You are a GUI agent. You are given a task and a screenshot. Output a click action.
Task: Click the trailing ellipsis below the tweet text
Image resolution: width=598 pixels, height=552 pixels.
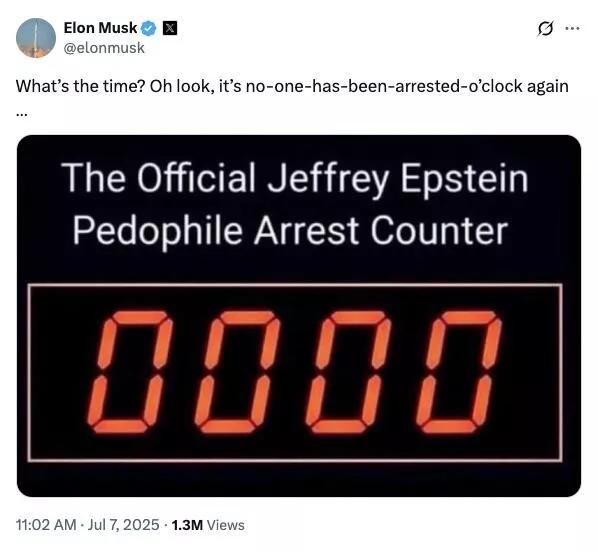22,114
